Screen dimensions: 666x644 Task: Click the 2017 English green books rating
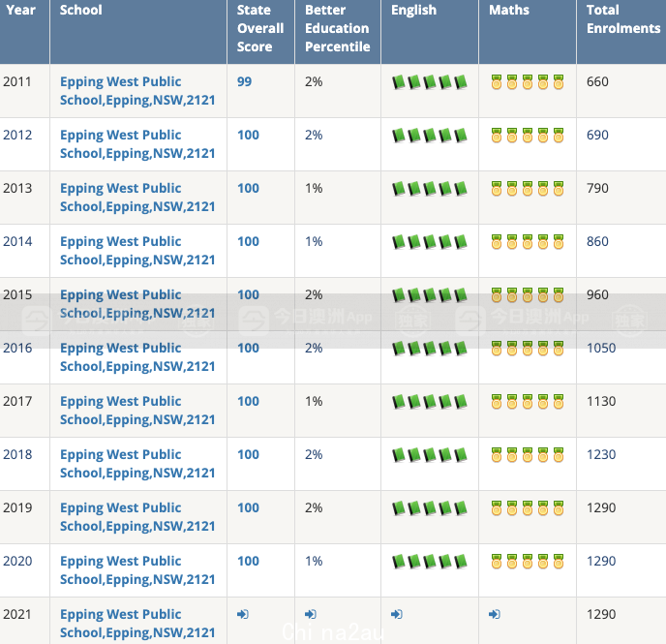[430, 402]
